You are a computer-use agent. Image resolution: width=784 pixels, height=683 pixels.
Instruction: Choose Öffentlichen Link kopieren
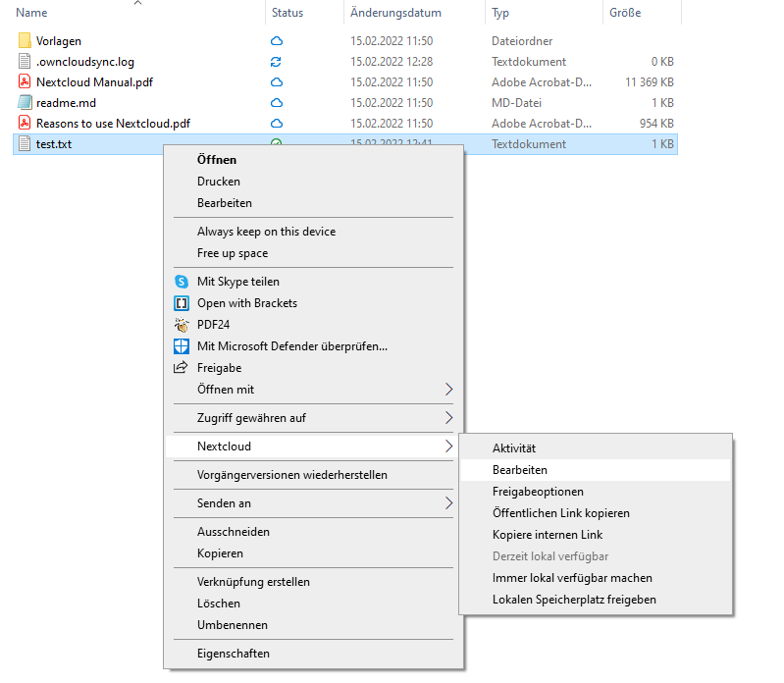click(596, 513)
